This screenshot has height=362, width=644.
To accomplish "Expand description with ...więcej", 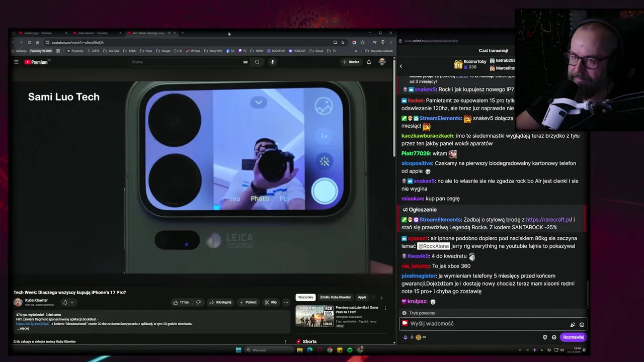I will click(22, 328).
